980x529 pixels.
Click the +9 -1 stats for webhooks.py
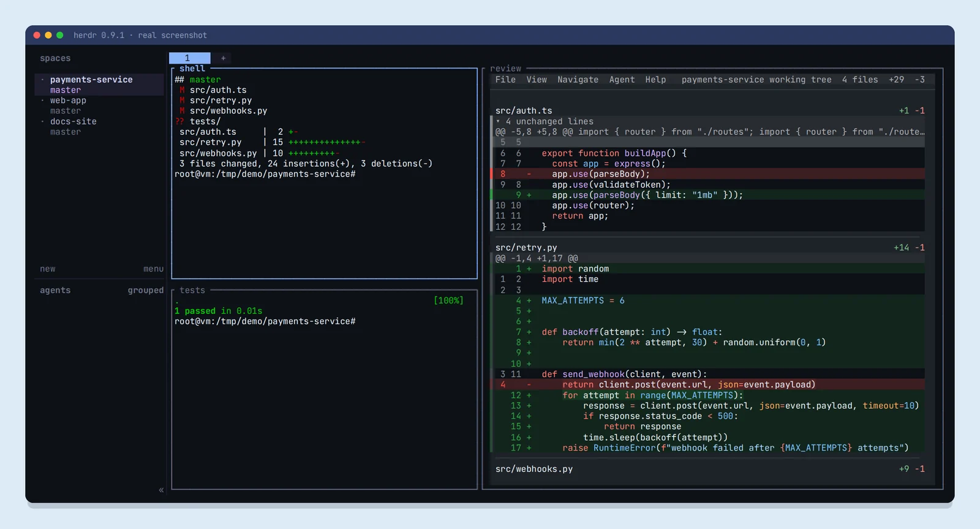(911, 469)
